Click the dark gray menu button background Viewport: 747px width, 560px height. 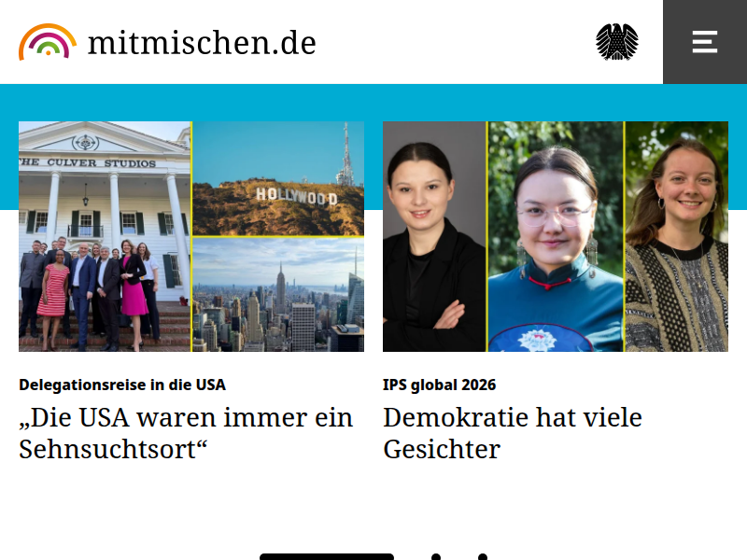click(705, 42)
